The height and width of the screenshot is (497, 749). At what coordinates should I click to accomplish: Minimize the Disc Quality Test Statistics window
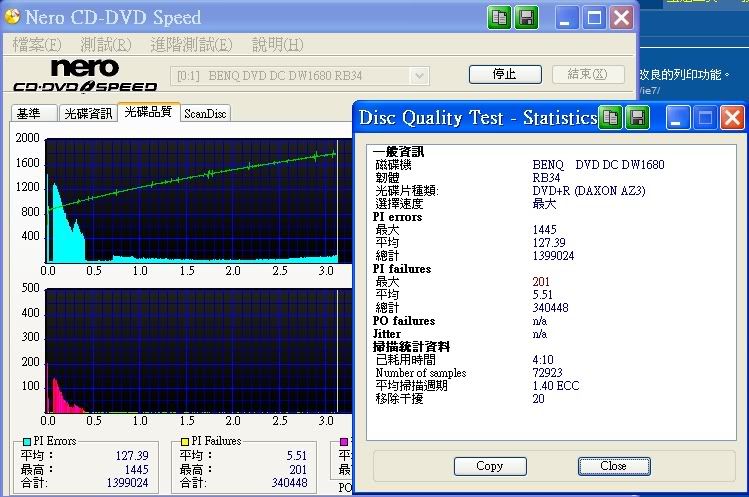(677, 118)
